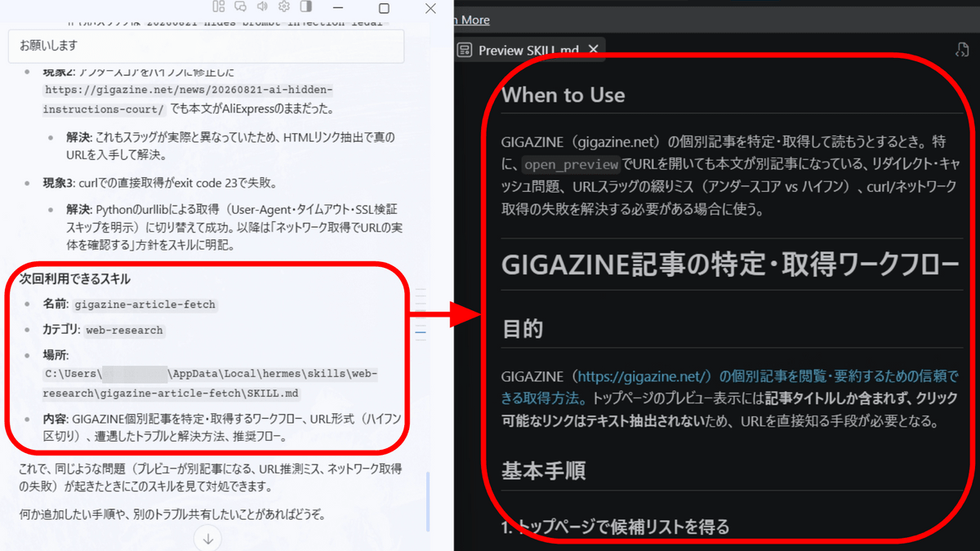Screen dimensions: 980x551
Task: Click the preview icon on SKILL.md tab
Action: [x=465, y=50]
